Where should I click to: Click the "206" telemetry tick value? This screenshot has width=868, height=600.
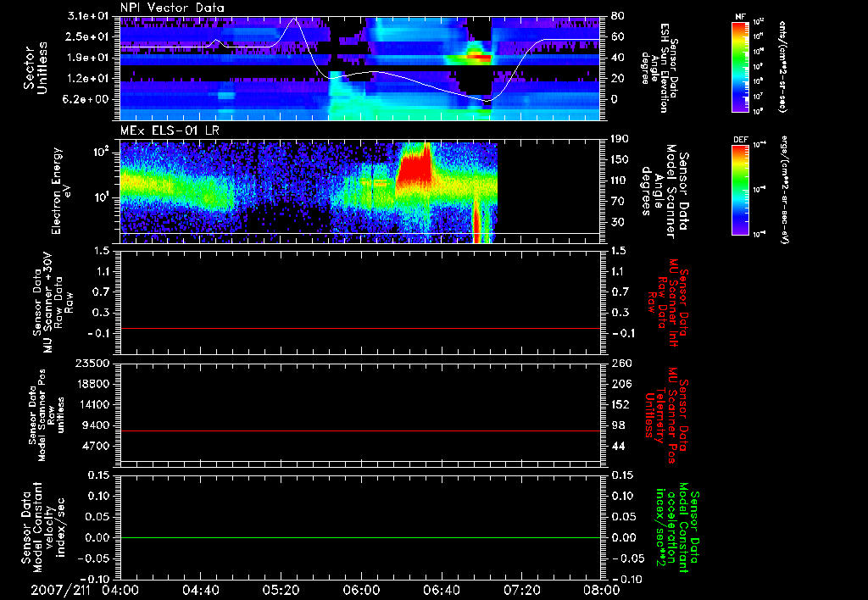tap(620, 384)
